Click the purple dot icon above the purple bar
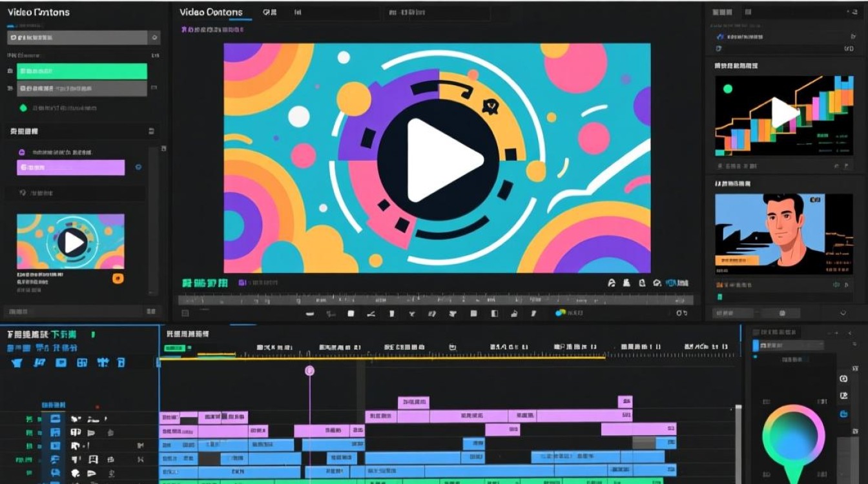Screen dimensions: 868x484 [x=21, y=152]
